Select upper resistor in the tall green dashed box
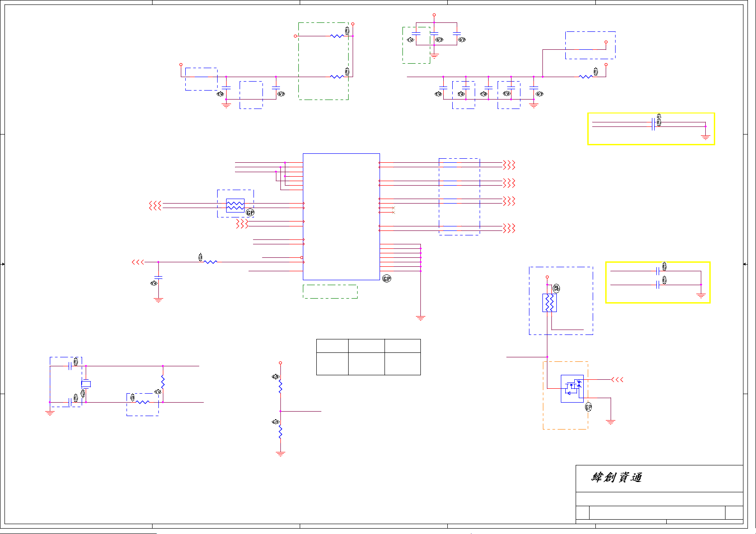 (337, 36)
